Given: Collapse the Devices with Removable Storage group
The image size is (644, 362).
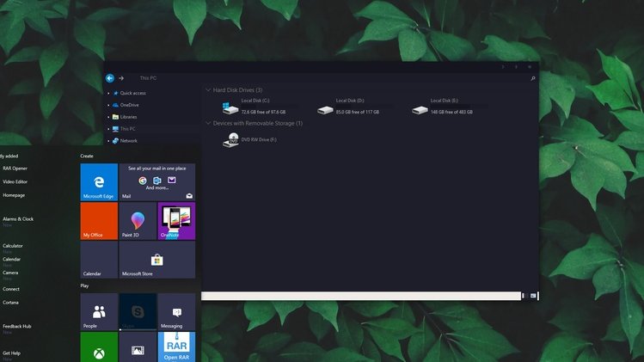Looking at the screenshot, I should click(x=208, y=123).
